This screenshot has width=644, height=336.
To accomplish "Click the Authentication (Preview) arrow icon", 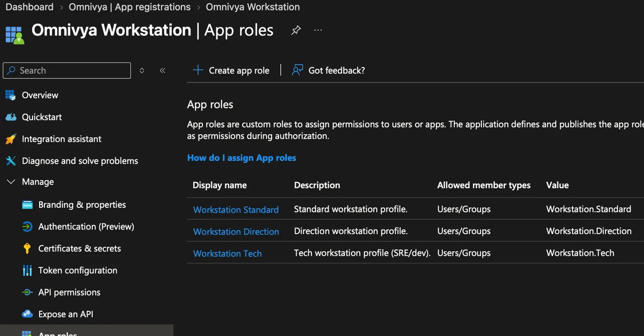I will tap(27, 227).
